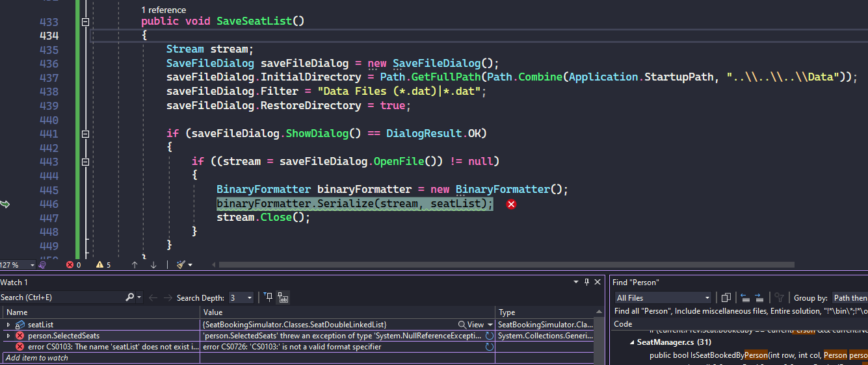Viewport: 868px width, 365px height.
Task: Click the forward arrow in Watch search bar
Action: pyautogui.click(x=168, y=297)
